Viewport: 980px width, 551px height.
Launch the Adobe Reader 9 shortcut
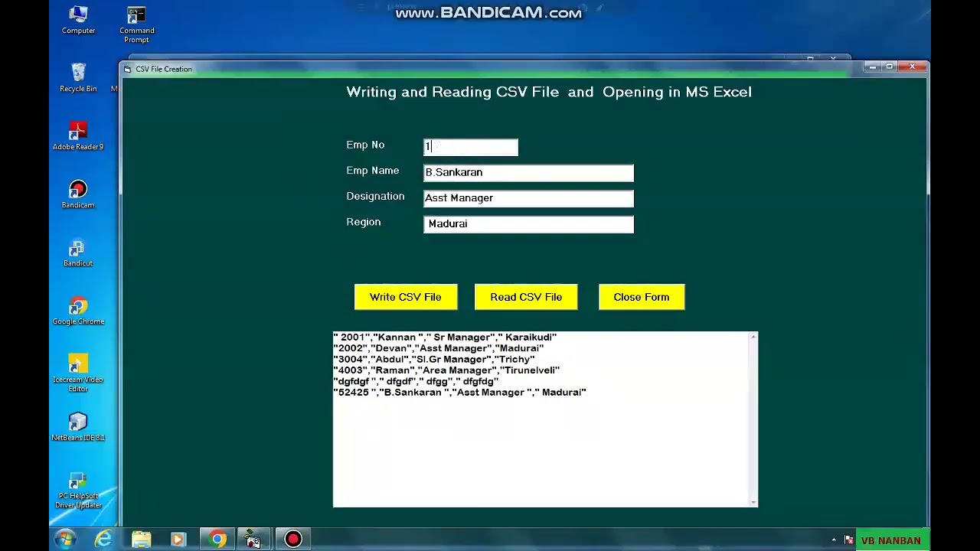(x=78, y=136)
